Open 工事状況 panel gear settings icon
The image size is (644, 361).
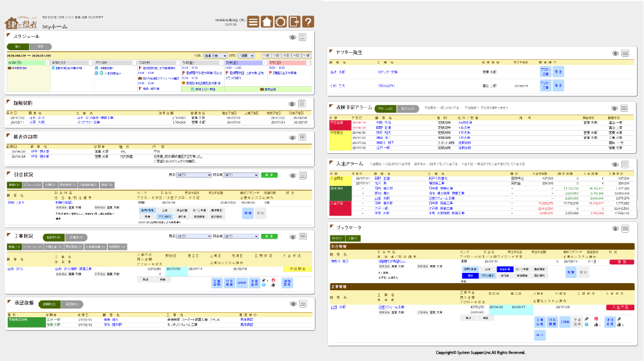tap(292, 237)
